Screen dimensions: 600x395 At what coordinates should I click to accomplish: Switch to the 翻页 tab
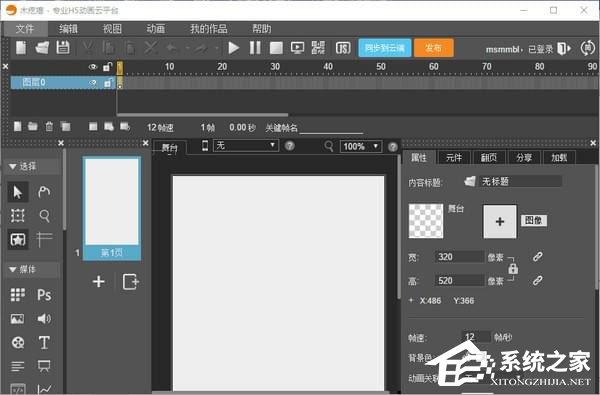[x=489, y=158]
